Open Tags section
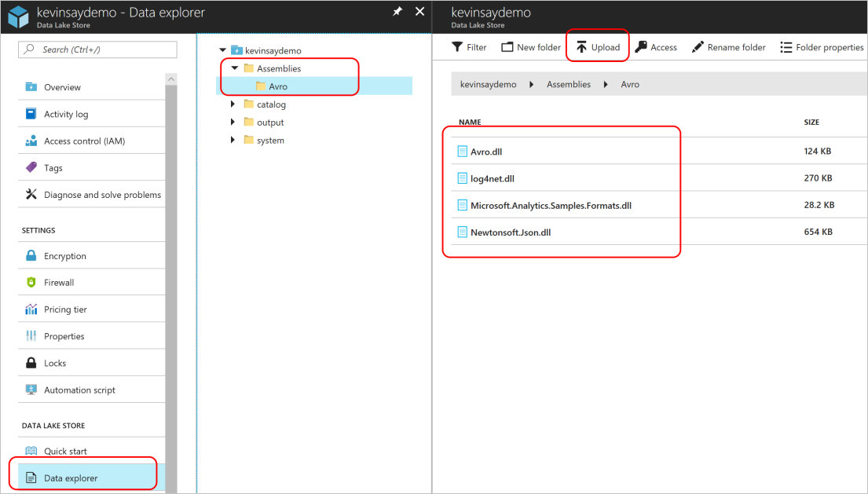The width and height of the screenshot is (868, 494). pos(92,167)
